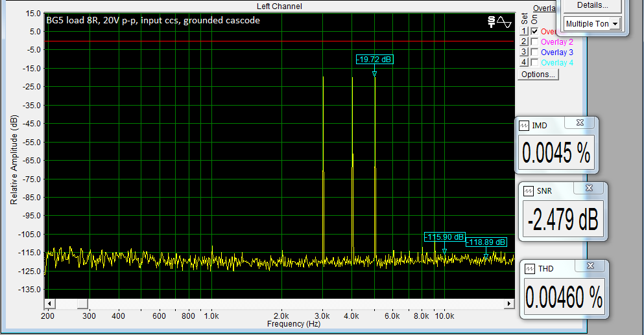Click the -2.479 dB SNR reading
Viewport: 644px width, 335px height.
click(563, 219)
